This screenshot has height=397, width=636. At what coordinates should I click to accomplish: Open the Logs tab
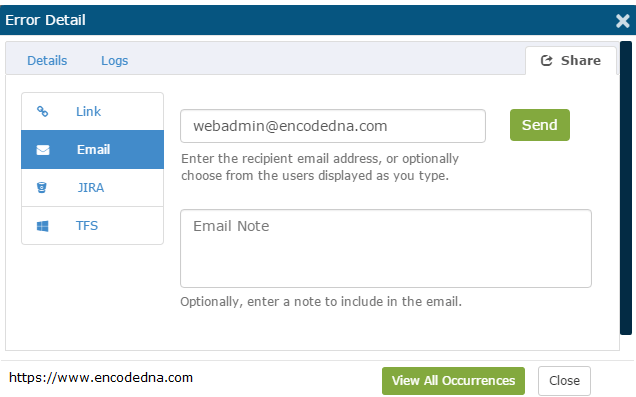[114, 60]
